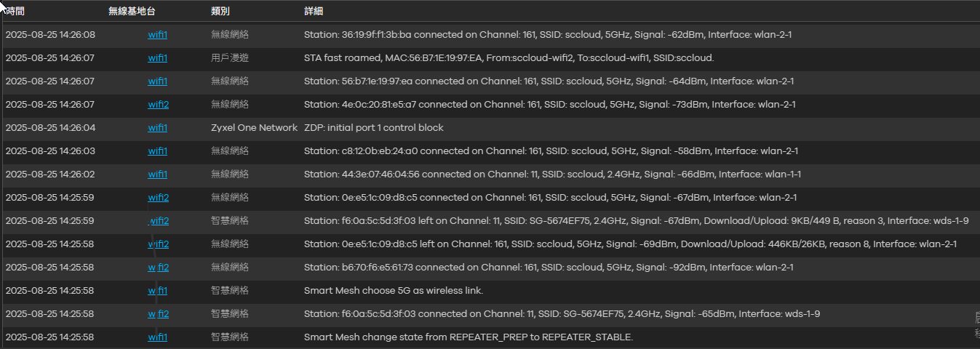Click wifi1 link in Smart Mesh choose 5G row
980x349 pixels.
158,290
